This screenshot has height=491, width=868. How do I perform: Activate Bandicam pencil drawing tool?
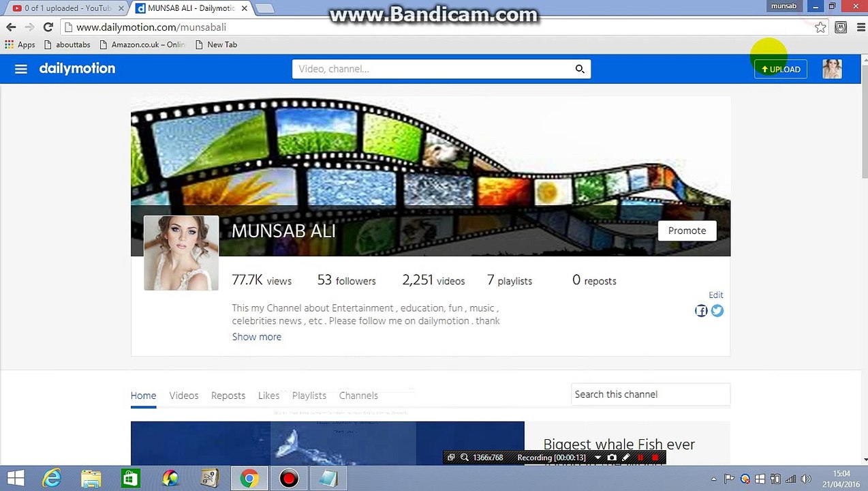click(x=626, y=458)
